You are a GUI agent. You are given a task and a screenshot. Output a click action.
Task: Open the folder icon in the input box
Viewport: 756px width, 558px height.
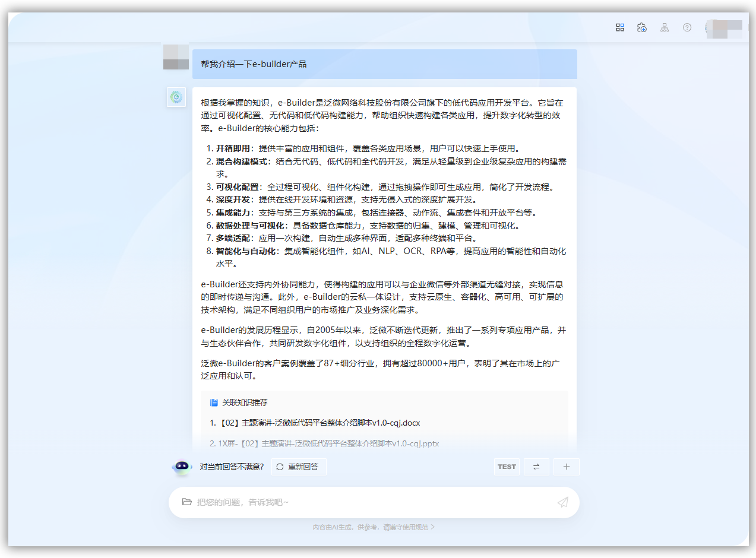pyautogui.click(x=186, y=502)
